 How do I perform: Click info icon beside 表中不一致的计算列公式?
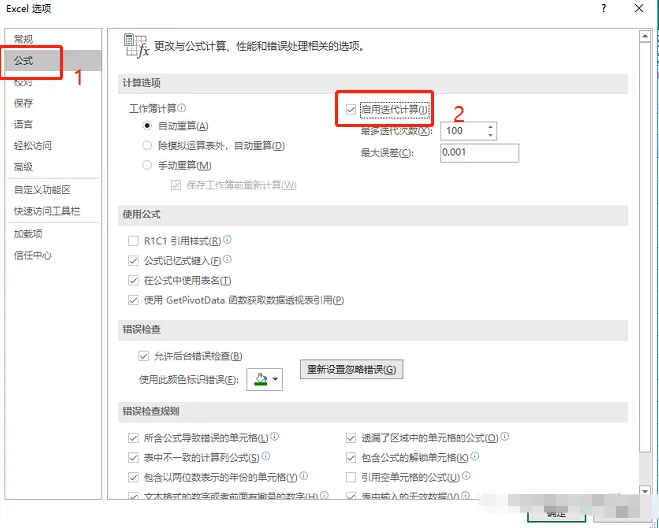pyautogui.click(x=266, y=456)
